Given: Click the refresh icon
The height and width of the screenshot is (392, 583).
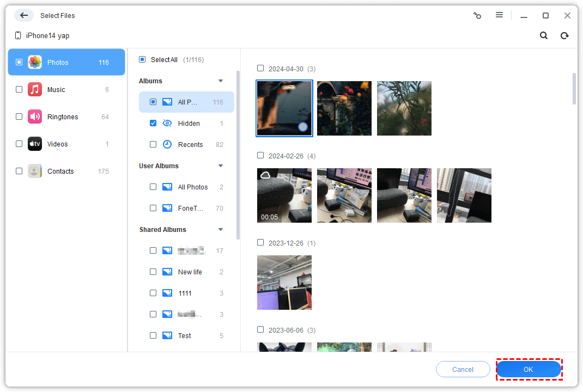Looking at the screenshot, I should 564,35.
